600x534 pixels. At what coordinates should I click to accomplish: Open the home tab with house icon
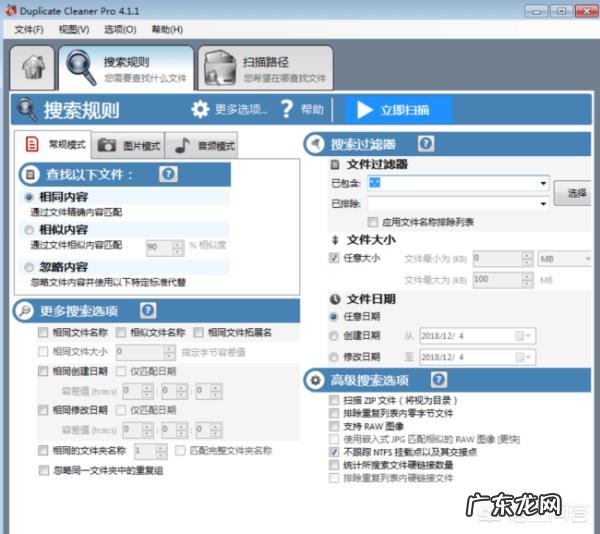click(33, 68)
